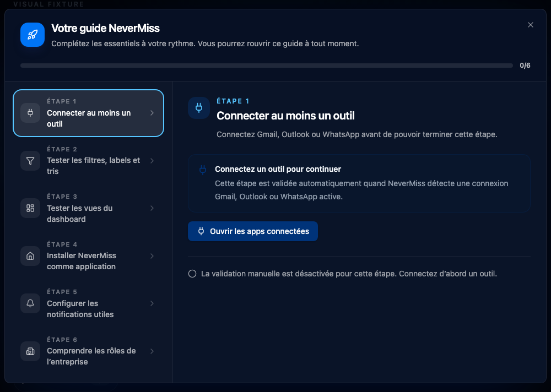Click the large plug icon beside the Étape 1 heading
The height and width of the screenshot is (392, 551).
coord(199,108)
